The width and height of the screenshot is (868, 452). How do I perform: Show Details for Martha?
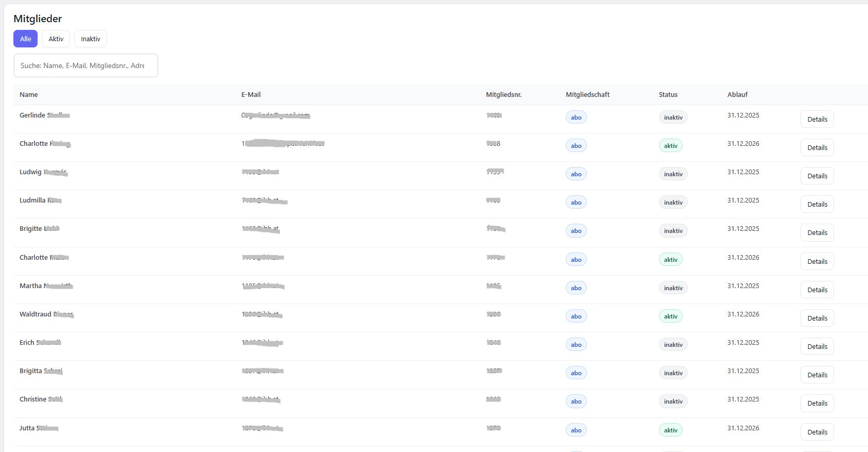coord(817,290)
